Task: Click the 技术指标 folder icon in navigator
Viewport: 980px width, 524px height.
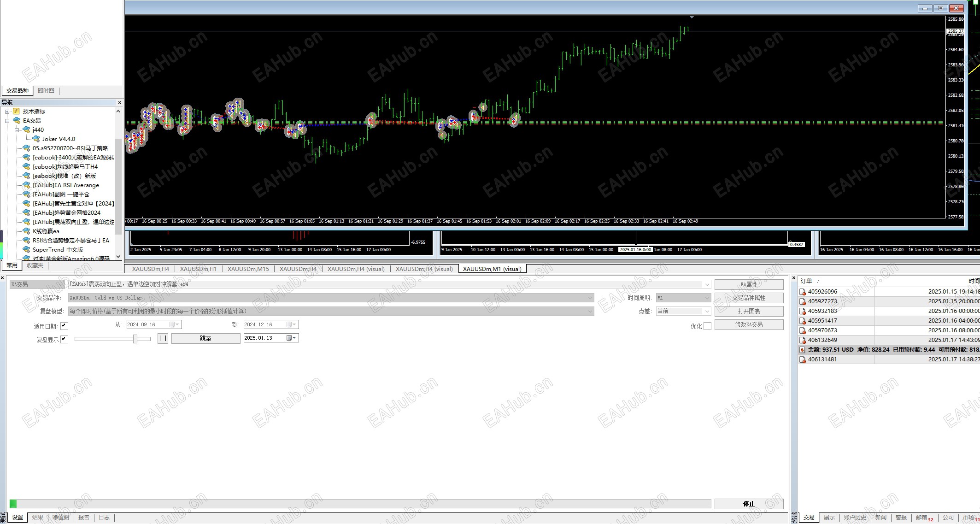Action: 16,111
